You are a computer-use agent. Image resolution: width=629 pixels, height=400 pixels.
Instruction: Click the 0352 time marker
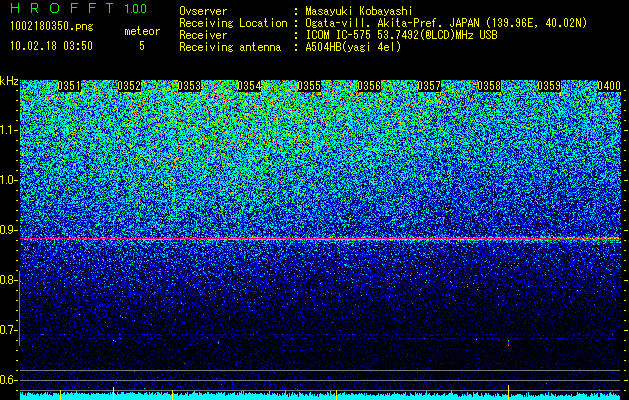click(x=129, y=86)
